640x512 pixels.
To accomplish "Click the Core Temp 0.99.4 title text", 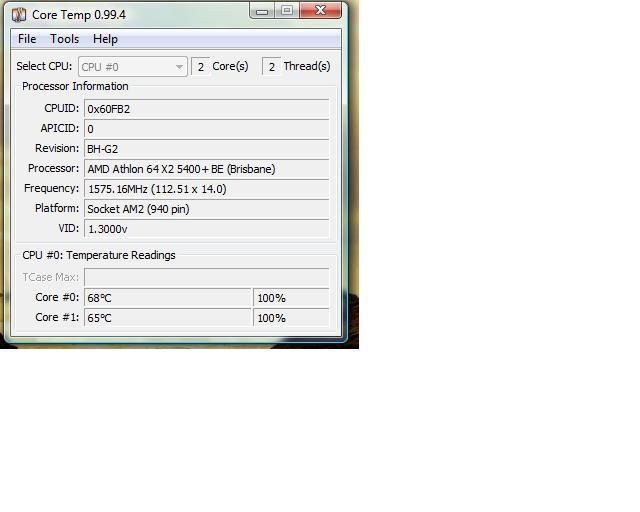I will point(79,15).
